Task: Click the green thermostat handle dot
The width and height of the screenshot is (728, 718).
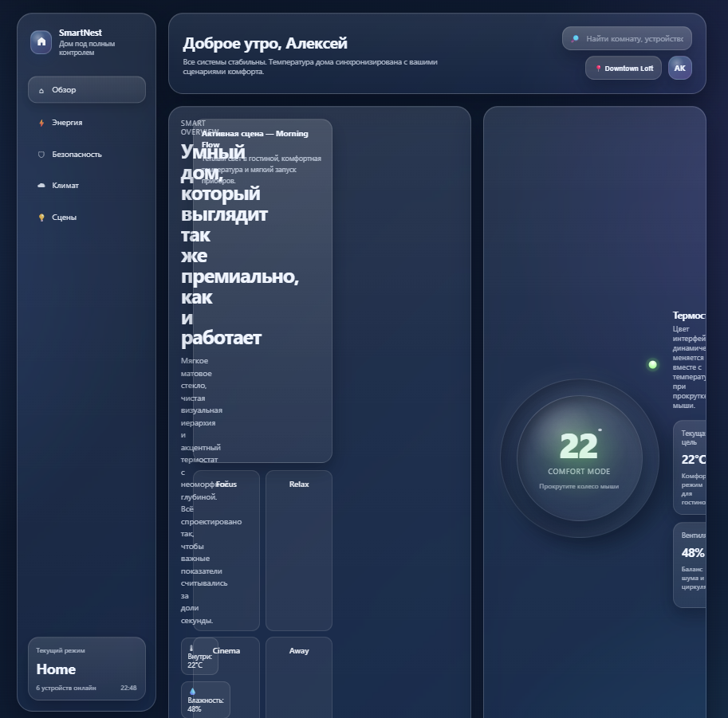Action: pos(652,365)
